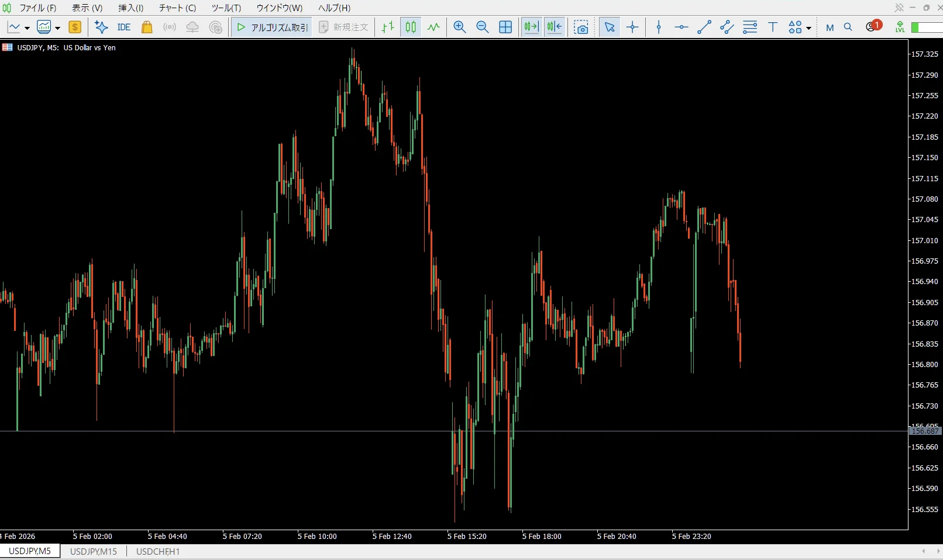Select the arrow cursor tool
Screen dimensions: 943x560
610,27
